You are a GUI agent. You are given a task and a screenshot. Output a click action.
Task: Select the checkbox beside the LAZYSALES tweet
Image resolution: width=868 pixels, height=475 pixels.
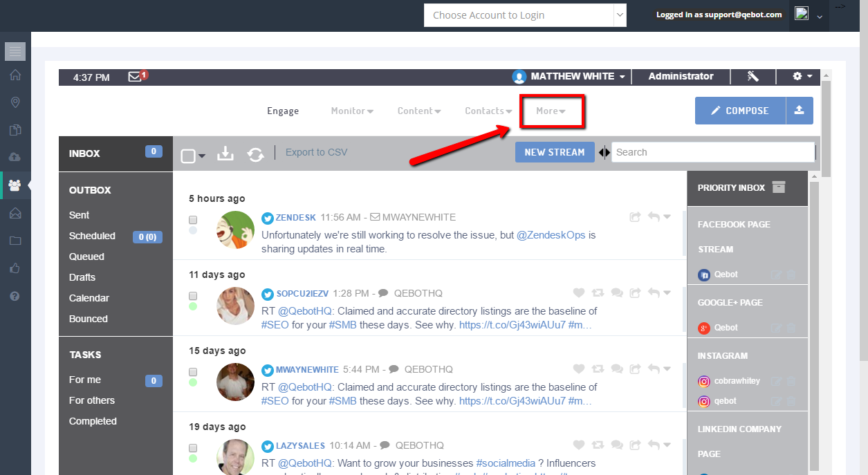pos(193,447)
